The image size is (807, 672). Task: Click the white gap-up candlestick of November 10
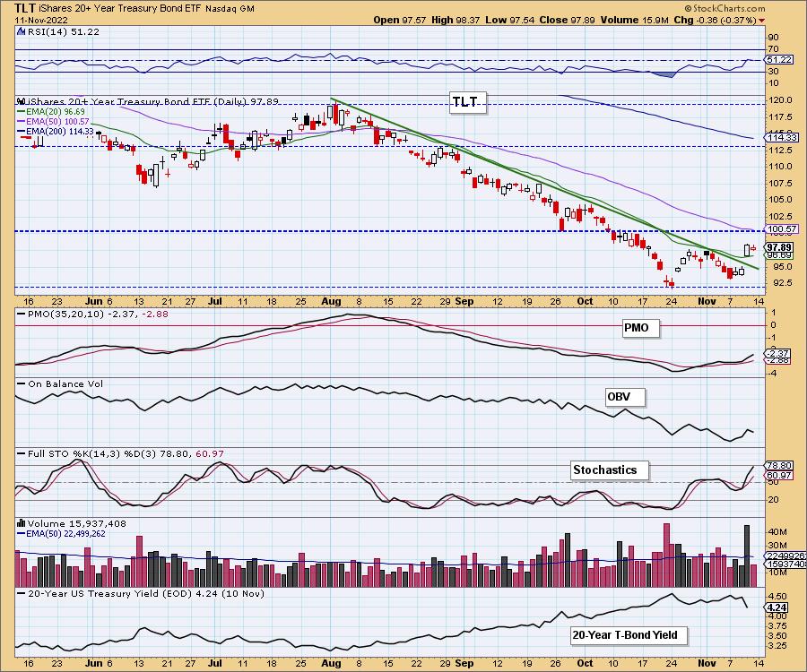coord(747,250)
